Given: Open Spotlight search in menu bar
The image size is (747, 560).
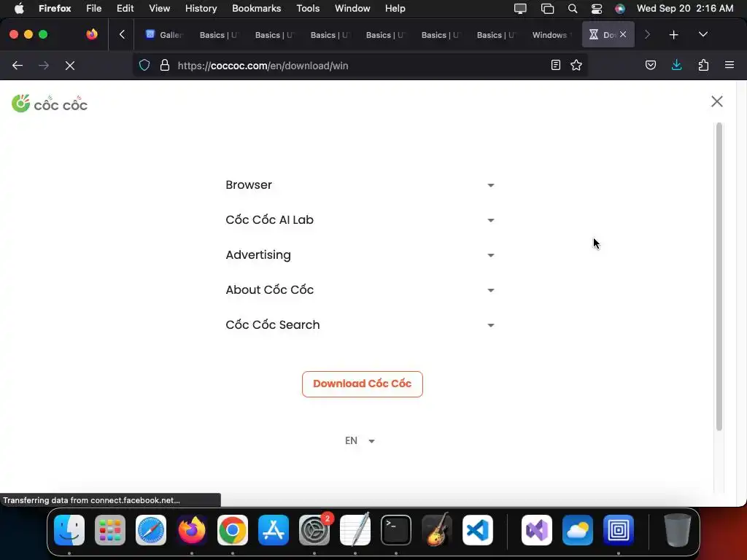Looking at the screenshot, I should [x=573, y=9].
